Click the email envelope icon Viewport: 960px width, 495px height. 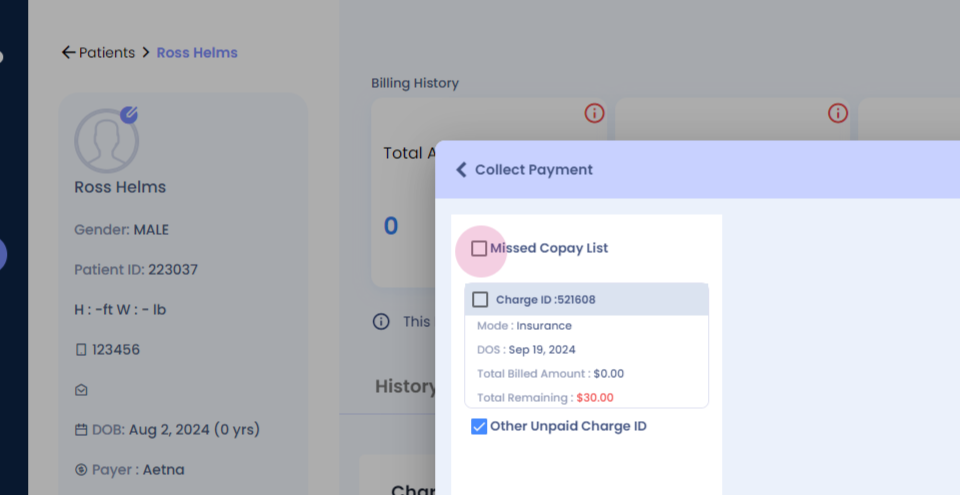click(81, 390)
